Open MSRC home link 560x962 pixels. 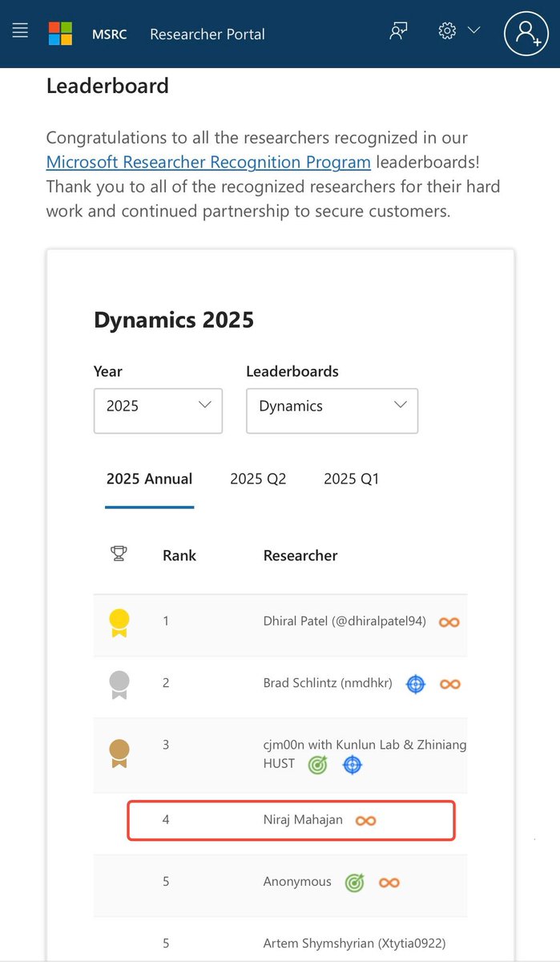point(108,34)
